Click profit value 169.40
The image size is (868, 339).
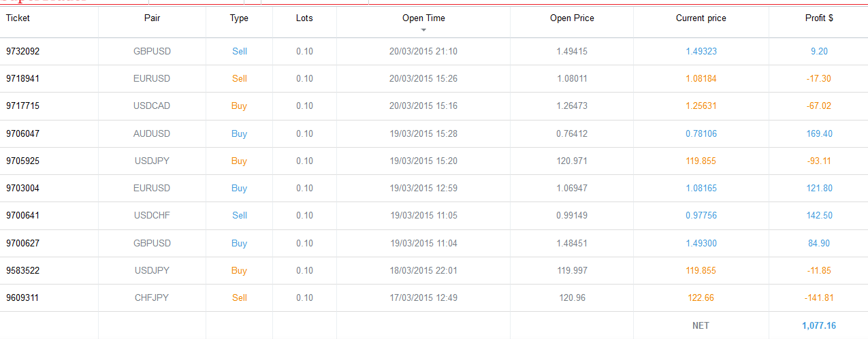point(819,133)
